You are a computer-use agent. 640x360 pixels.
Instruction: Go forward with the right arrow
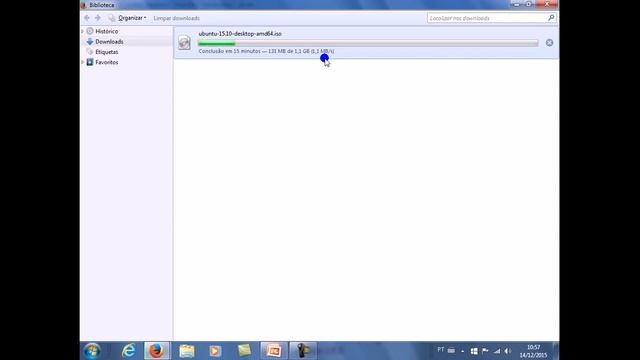tap(98, 18)
